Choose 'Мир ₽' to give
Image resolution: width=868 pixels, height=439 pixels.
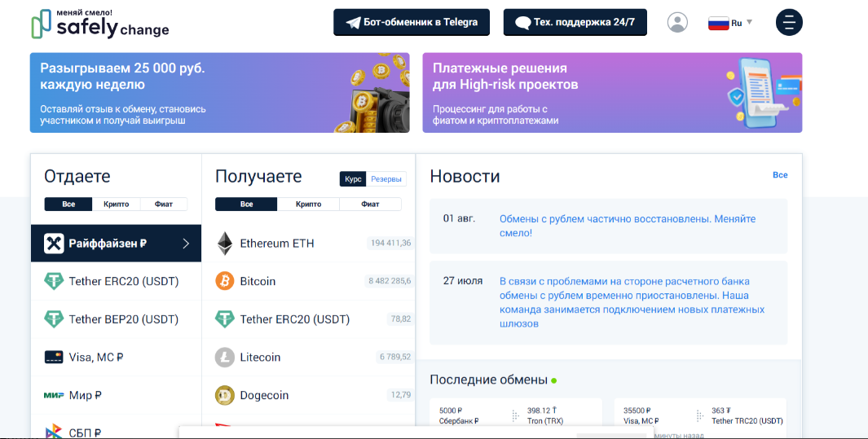pyautogui.click(x=117, y=395)
